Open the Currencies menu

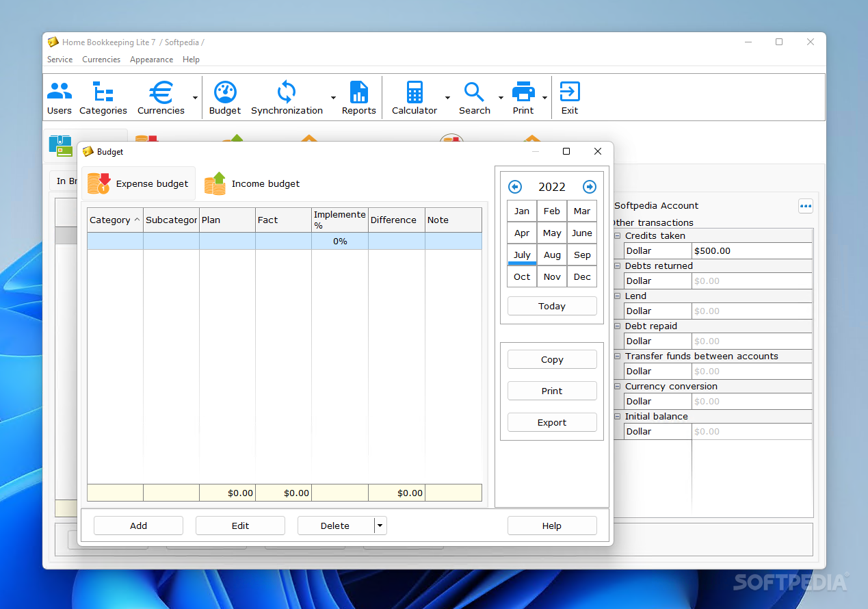coord(101,60)
